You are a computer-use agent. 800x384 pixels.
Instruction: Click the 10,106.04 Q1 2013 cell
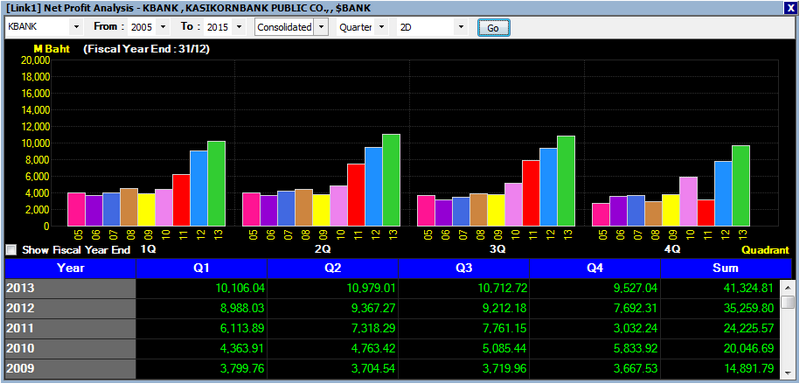tap(202, 289)
